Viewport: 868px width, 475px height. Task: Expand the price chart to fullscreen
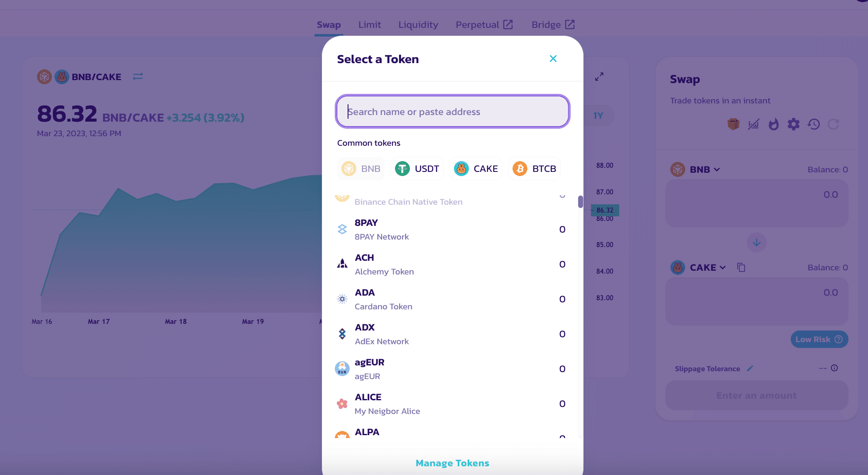pos(599,76)
